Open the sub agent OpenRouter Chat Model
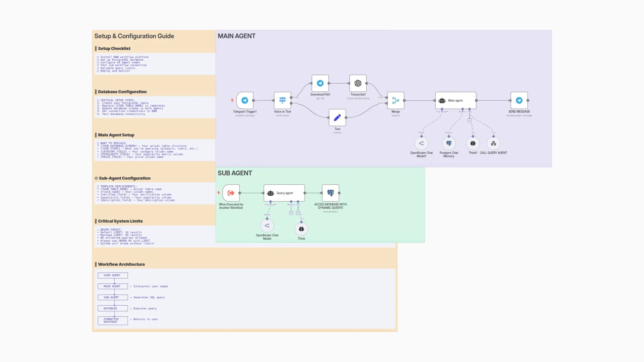This screenshot has height=362, width=644. click(x=267, y=226)
